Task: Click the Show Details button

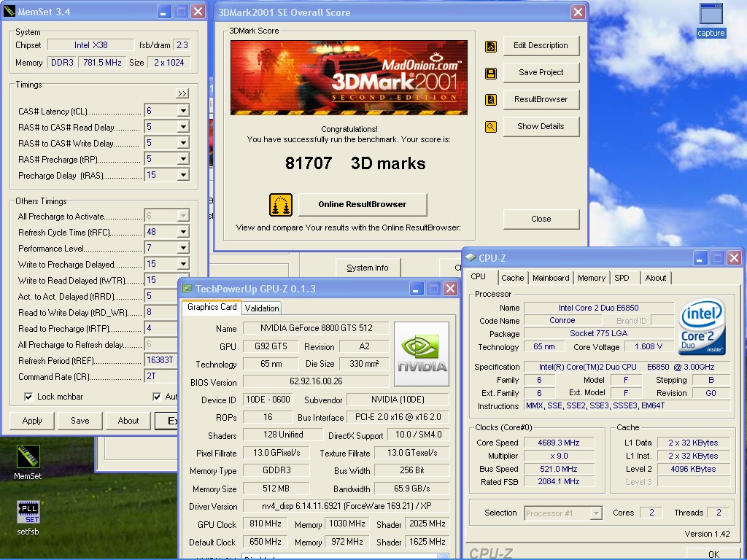Action: 541,126
